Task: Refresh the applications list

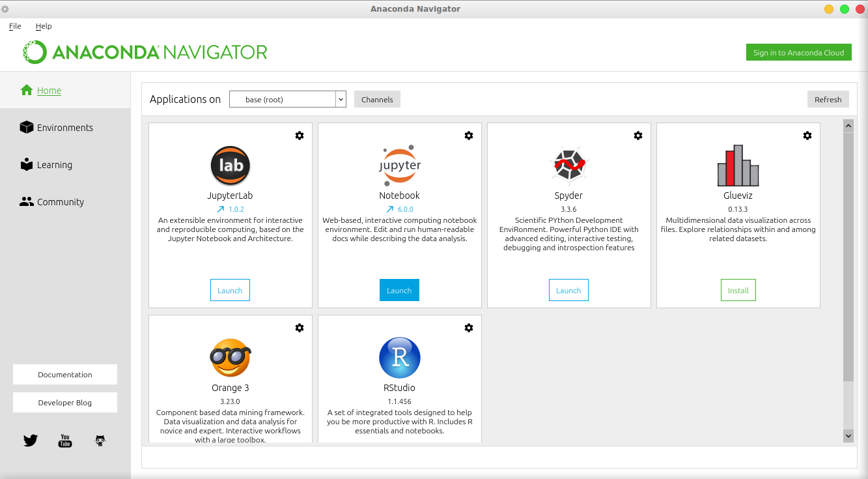Action: pos(828,99)
